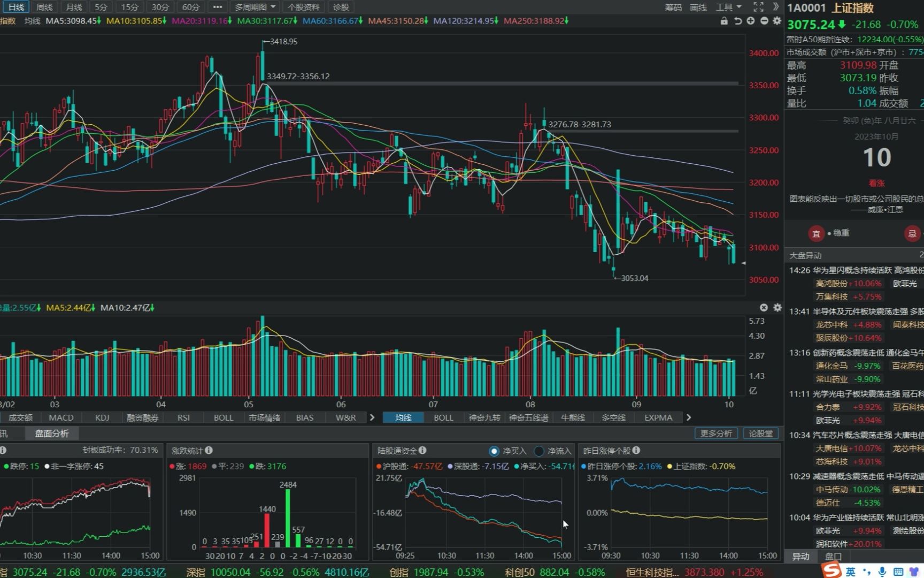Viewport: 924px width, 578px height.
Task: Open 诊股 button
Action: click(341, 7)
